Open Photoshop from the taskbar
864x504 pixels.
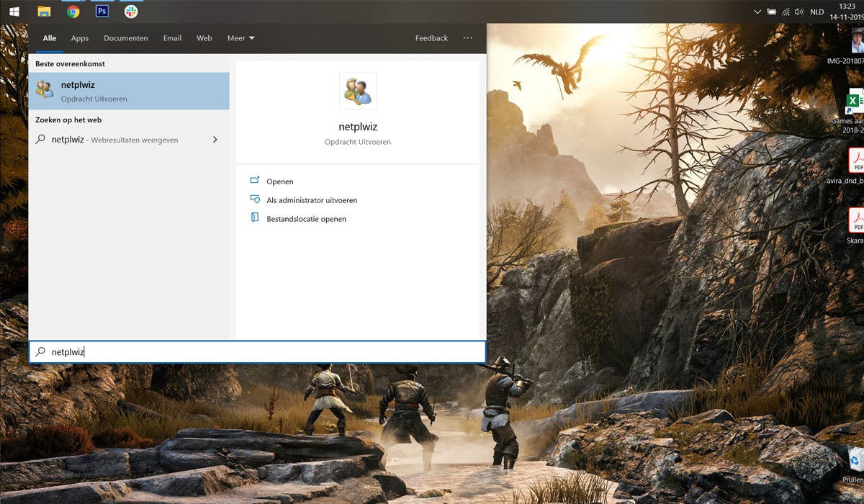tap(102, 11)
